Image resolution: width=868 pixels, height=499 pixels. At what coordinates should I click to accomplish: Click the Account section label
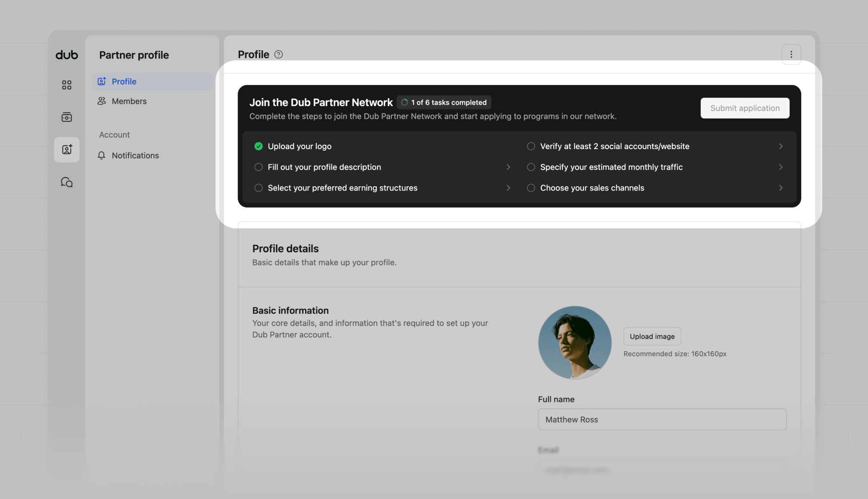click(114, 135)
